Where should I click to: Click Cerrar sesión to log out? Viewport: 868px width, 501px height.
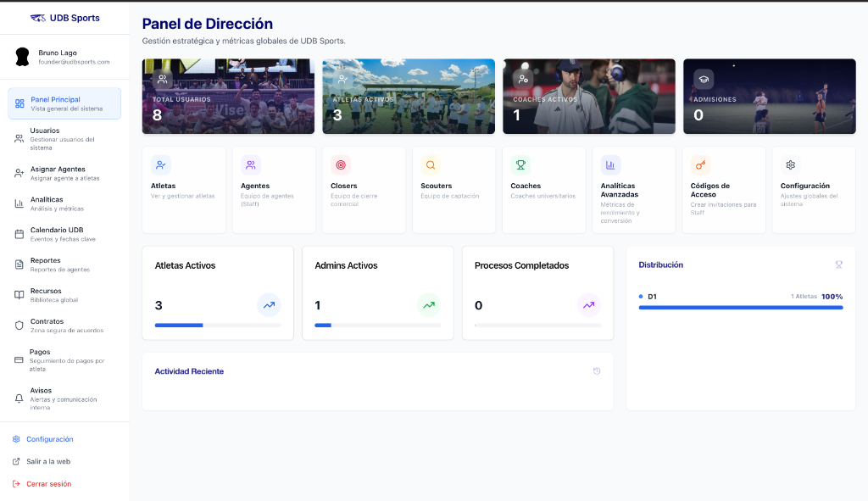[48, 484]
